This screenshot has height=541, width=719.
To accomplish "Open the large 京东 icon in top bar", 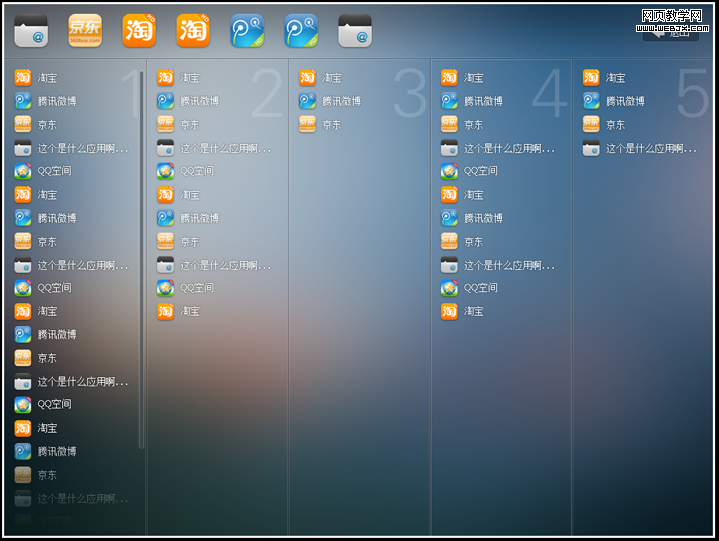I will pyautogui.click(x=85, y=31).
